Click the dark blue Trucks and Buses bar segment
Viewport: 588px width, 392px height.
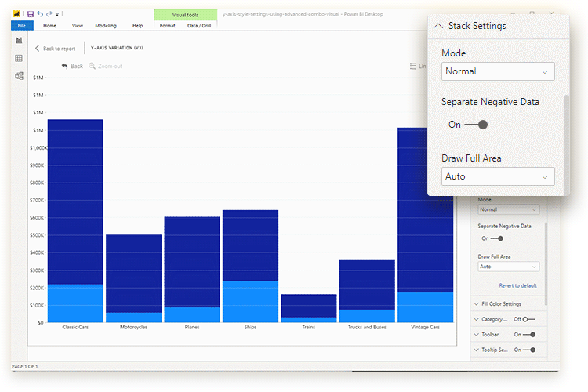coord(367,285)
